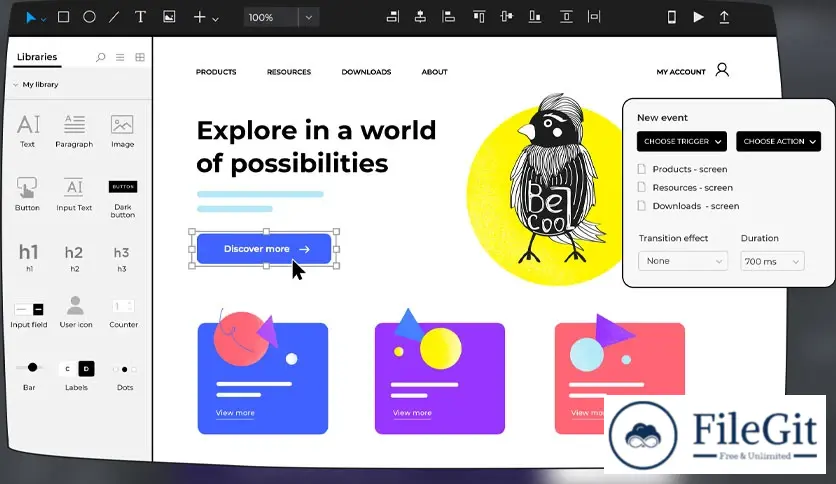
Task: Open Transition effect None dropdown
Action: [x=682, y=261]
